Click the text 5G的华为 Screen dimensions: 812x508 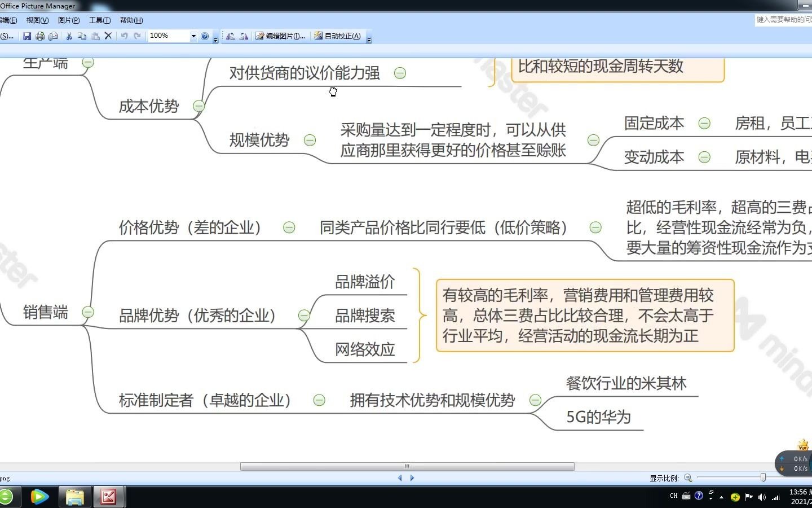(x=599, y=418)
